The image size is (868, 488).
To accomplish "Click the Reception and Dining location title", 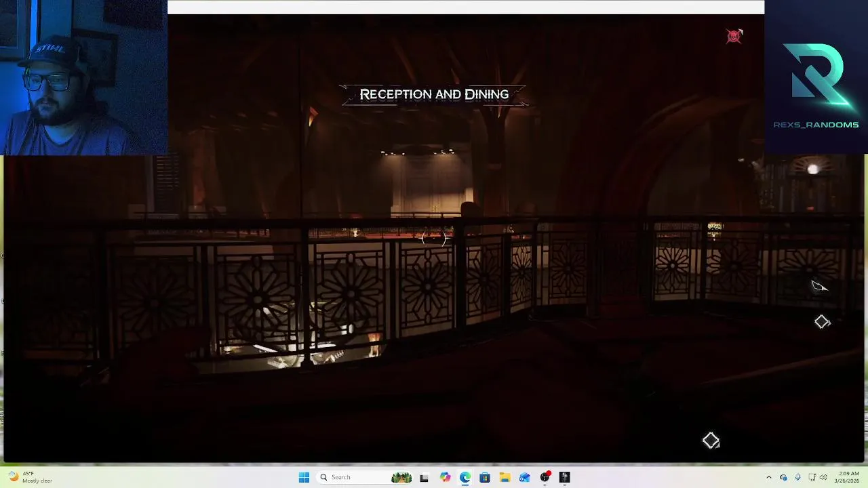I will (434, 94).
